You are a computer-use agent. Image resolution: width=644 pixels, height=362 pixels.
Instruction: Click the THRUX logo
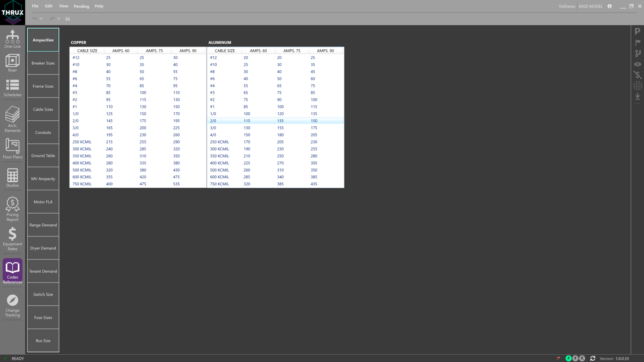click(x=12, y=12)
